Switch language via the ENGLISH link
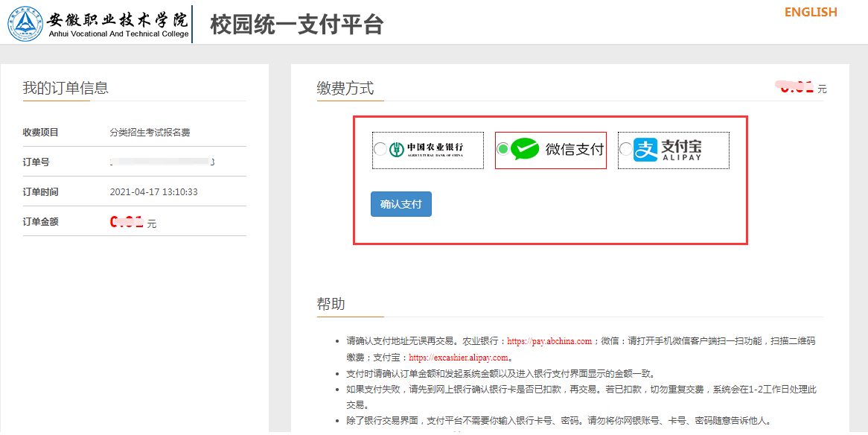Image resolution: width=868 pixels, height=435 pixels. (810, 12)
